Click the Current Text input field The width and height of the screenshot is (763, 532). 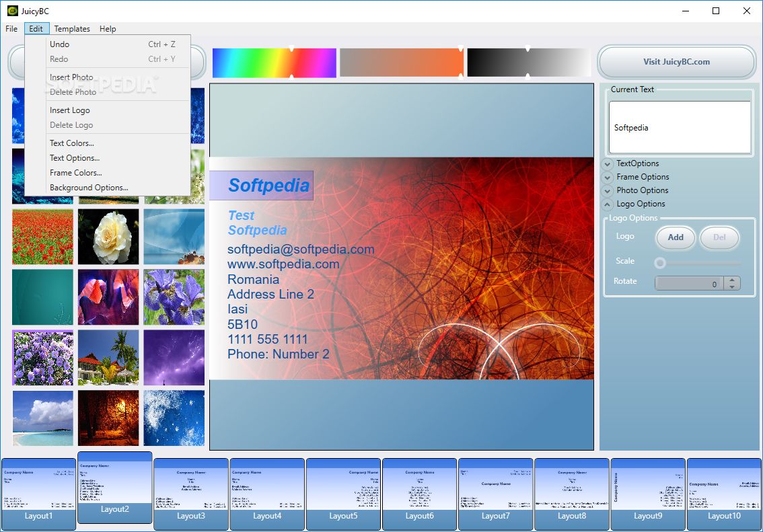(x=680, y=127)
